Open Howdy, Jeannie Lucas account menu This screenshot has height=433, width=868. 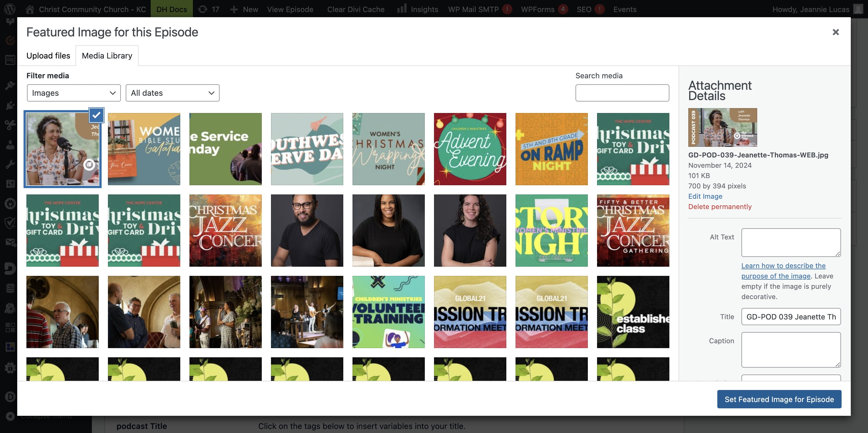coord(818,9)
